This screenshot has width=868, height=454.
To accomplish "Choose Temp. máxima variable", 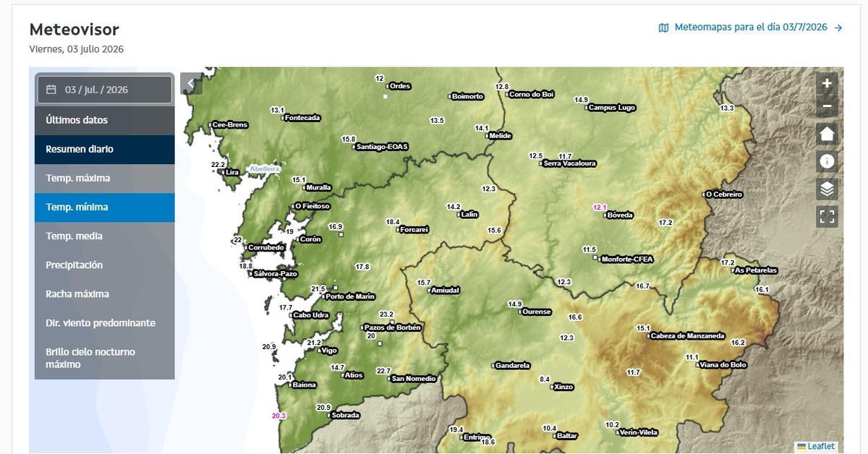I will pos(105,179).
